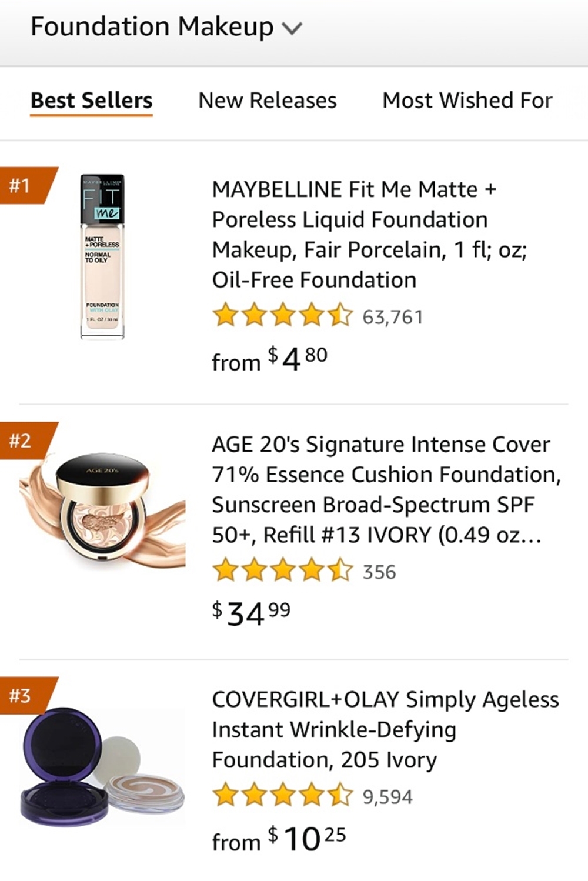
Task: Open the Maybelline Fit Me product image
Action: click(102, 256)
